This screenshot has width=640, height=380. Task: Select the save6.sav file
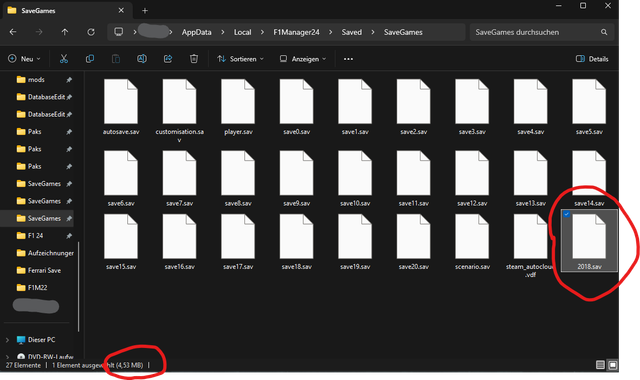pyautogui.click(x=121, y=179)
